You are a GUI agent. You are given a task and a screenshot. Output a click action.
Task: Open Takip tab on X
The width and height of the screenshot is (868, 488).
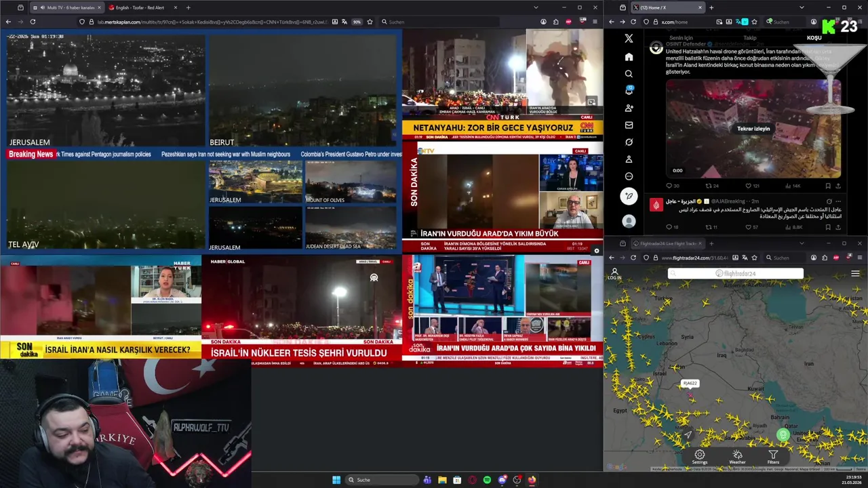(x=749, y=38)
